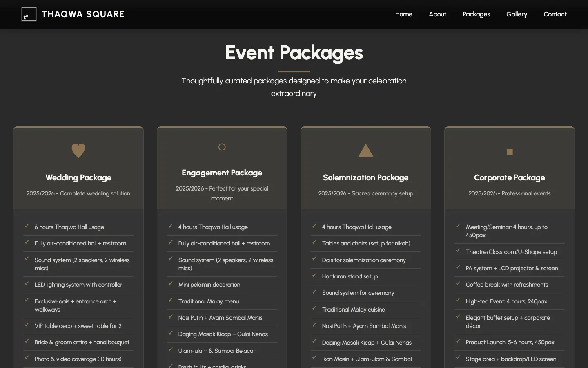The height and width of the screenshot is (368, 588).
Task: Click the THAQWA SQUARE brand name
Action: (83, 14)
